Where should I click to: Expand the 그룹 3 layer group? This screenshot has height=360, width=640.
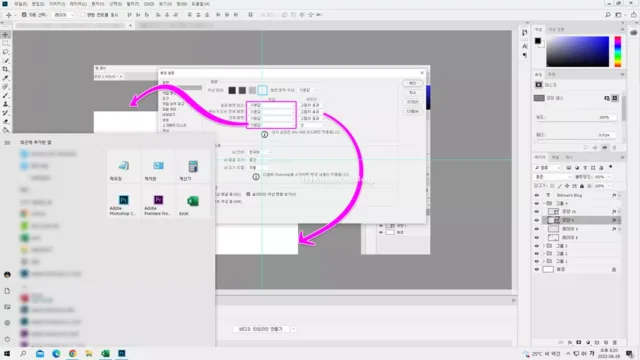(544, 246)
